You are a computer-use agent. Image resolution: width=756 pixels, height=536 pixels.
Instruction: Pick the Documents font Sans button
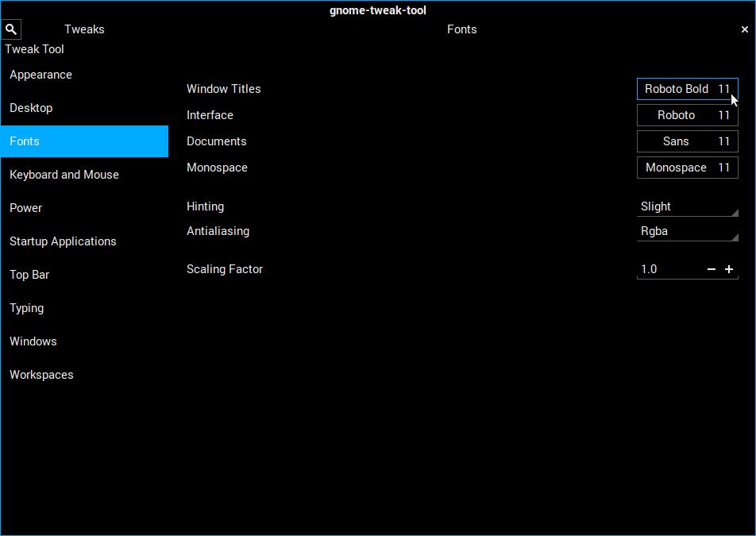687,141
